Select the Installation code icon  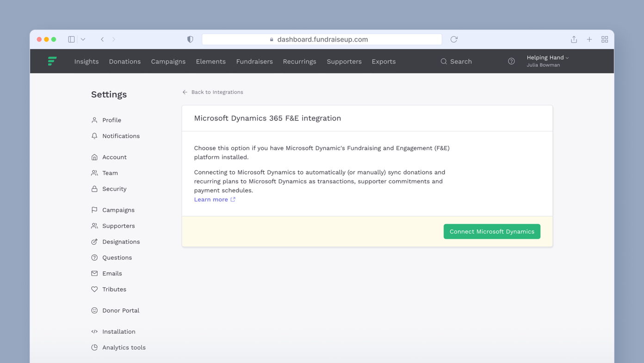(x=94, y=332)
